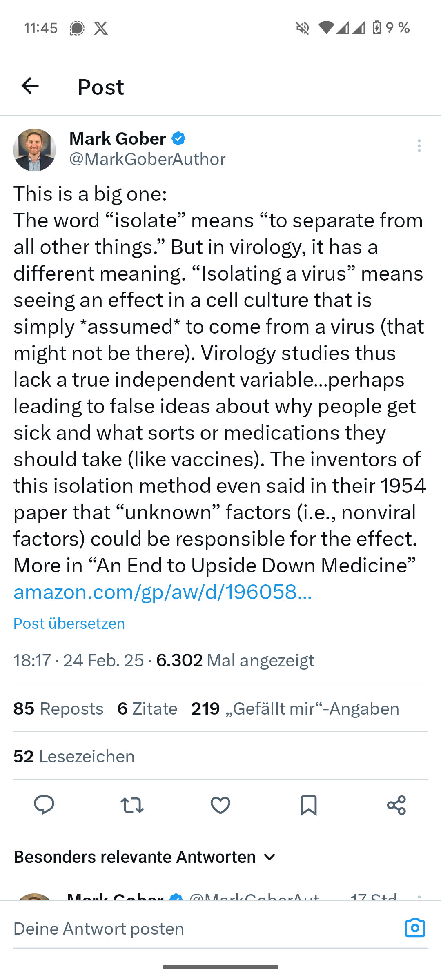The image size is (441, 980).
Task: Tap the camera icon in reply bar
Action: (x=415, y=928)
